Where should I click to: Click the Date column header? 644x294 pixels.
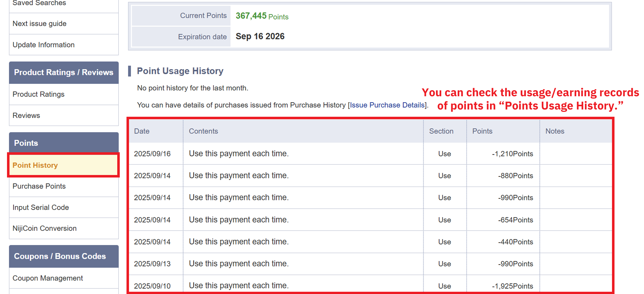click(142, 131)
